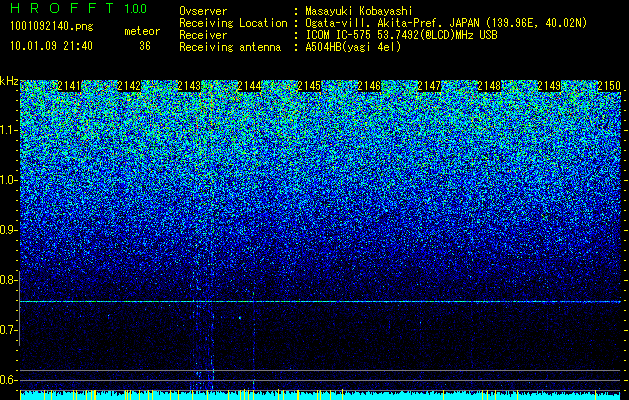Select the observer name Masayuki Kobayashi

click(359, 11)
